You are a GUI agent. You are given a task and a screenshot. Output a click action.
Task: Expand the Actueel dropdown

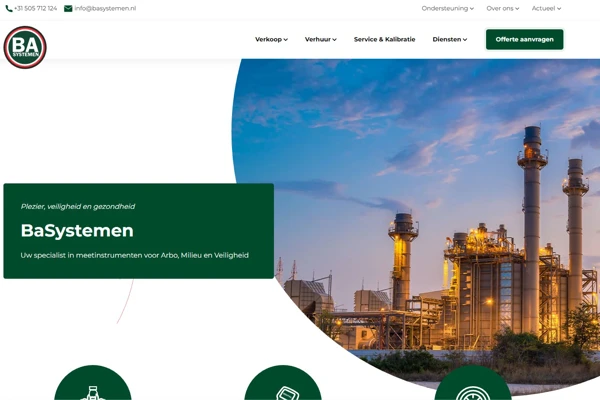point(546,8)
